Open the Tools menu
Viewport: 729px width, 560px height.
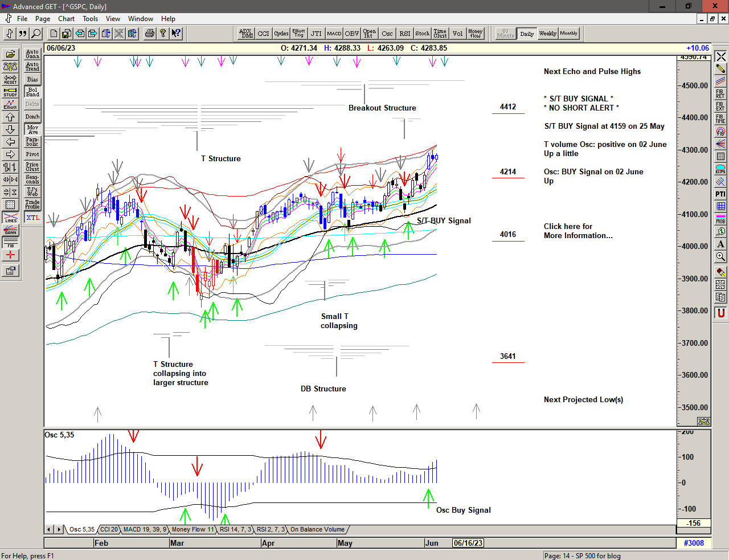click(90, 19)
